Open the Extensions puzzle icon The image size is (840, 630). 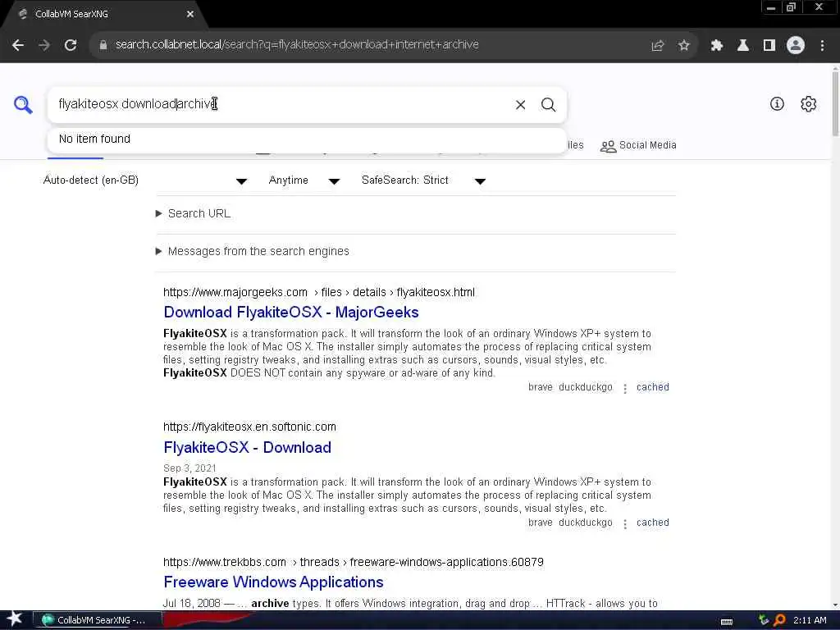(717, 46)
